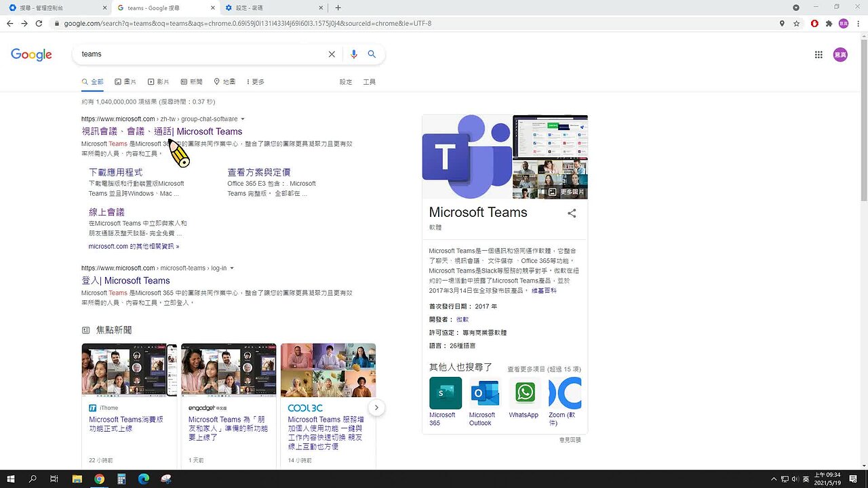Image resolution: width=868 pixels, height=488 pixels.
Task: Open the tab search dropdown arrow
Action: click(x=796, y=7)
